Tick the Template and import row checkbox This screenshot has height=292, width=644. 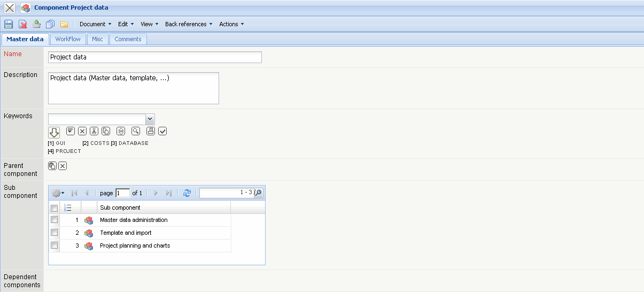(x=54, y=233)
